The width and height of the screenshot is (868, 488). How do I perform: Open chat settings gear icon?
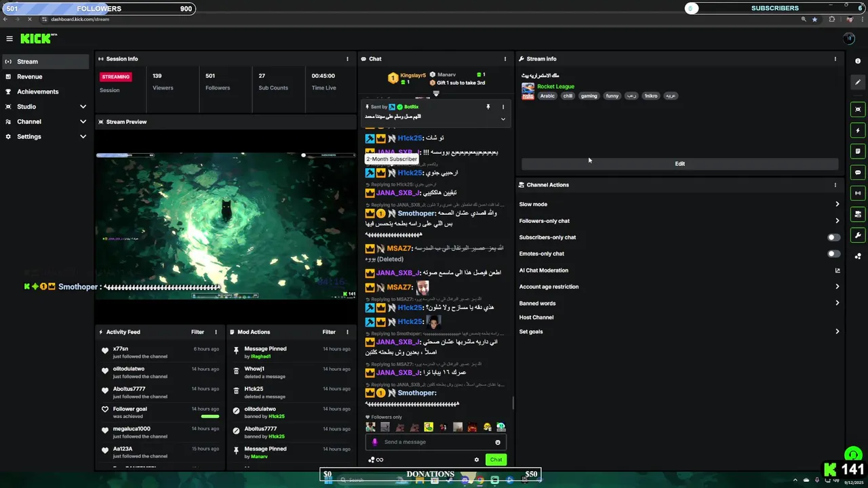(477, 460)
